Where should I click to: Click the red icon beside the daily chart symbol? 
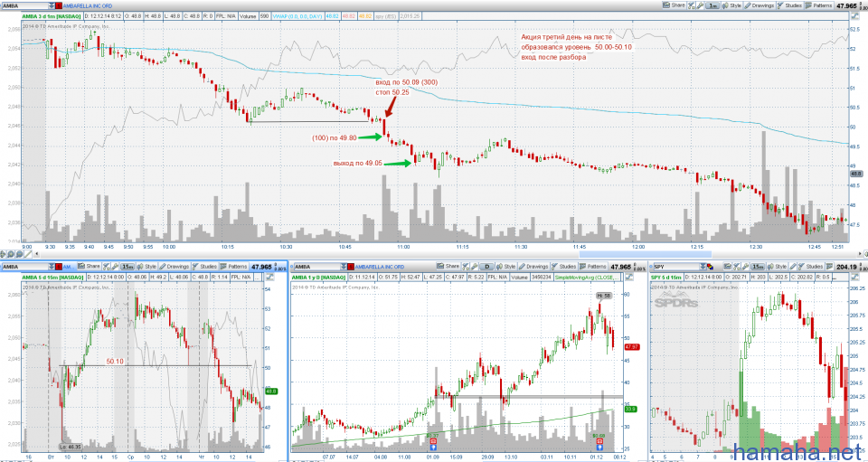click(351, 267)
